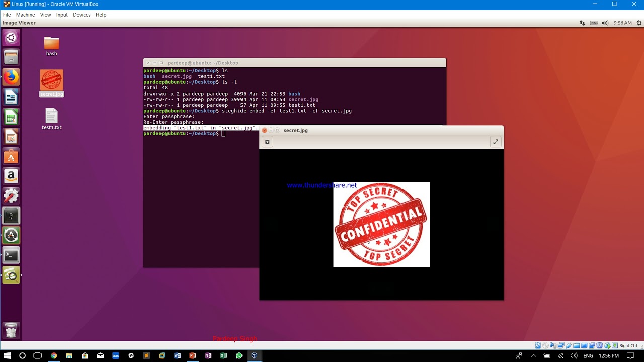Switch to VirtualBox taskbar icon
The width and height of the screenshot is (644, 362).
click(x=254, y=355)
